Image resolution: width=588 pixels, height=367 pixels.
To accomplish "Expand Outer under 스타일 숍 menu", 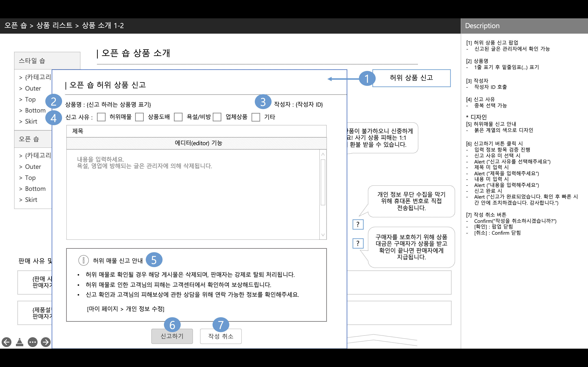I will click(33, 88).
